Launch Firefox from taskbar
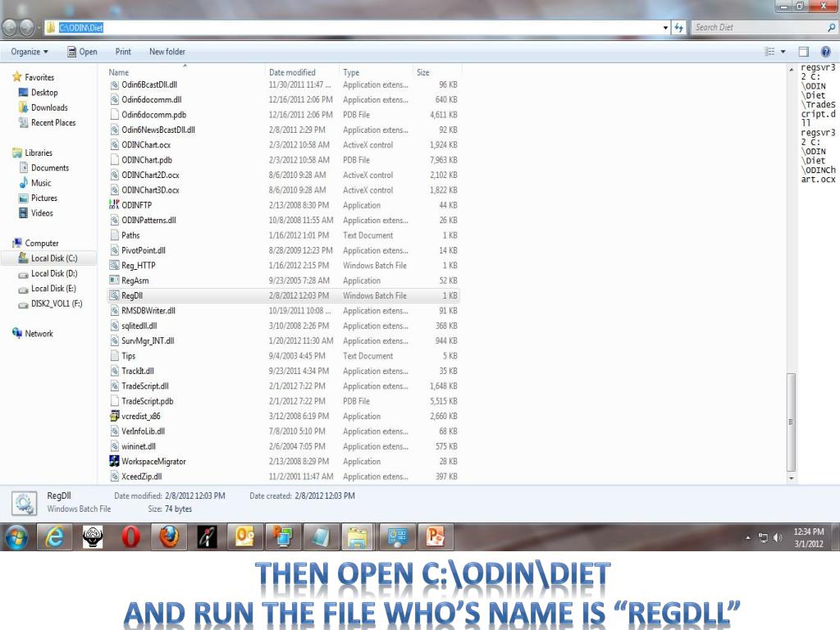 pyautogui.click(x=169, y=536)
